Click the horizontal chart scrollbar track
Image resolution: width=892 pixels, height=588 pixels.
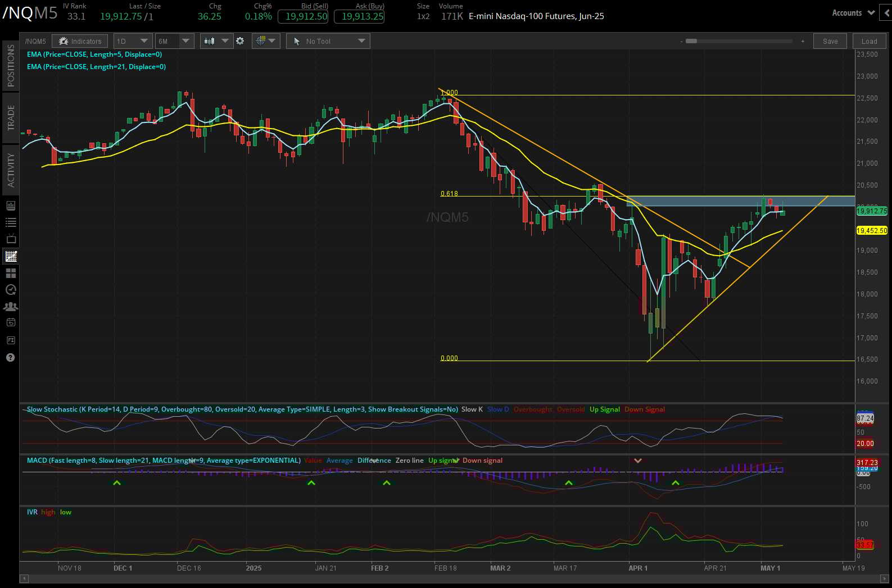tap(455, 578)
